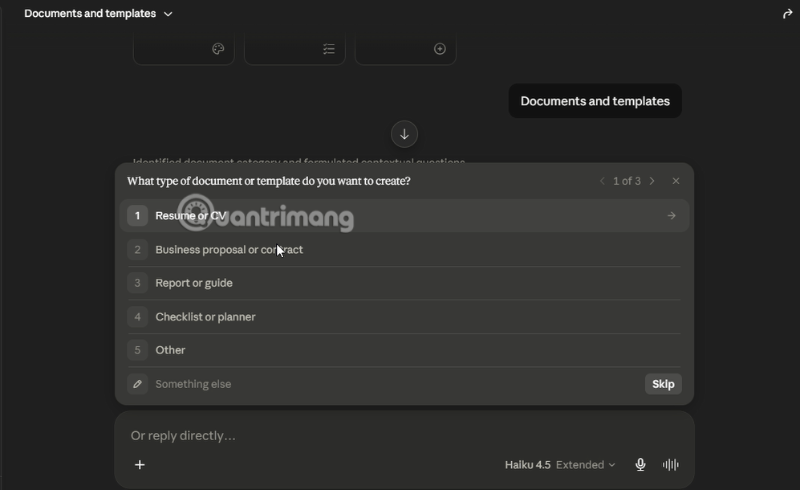Open the Documents and templates title dropdown
The image size is (800, 490).
point(98,13)
